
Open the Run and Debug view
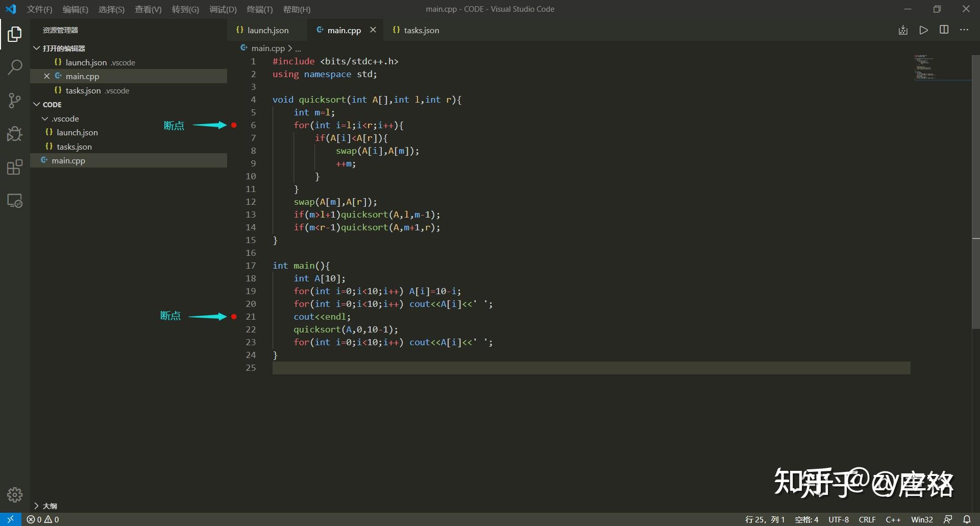click(x=15, y=134)
